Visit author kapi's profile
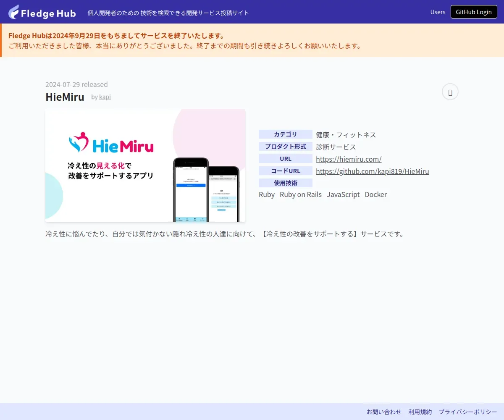 [105, 97]
